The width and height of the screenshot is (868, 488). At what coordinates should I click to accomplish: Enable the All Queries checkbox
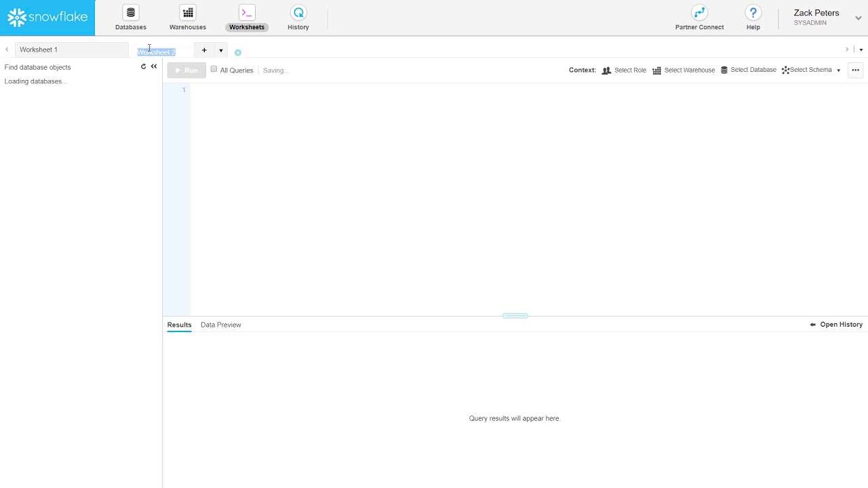click(x=214, y=69)
